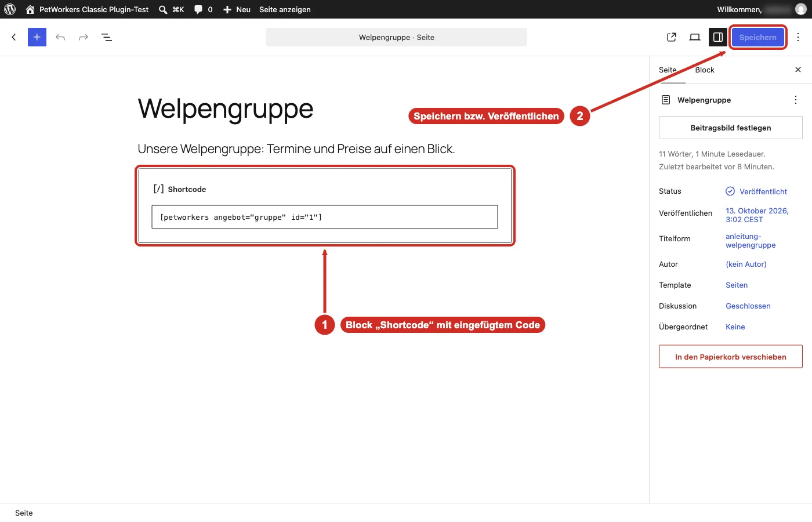Open the editor options three-dot menu
812x522 pixels.
pyautogui.click(x=798, y=37)
